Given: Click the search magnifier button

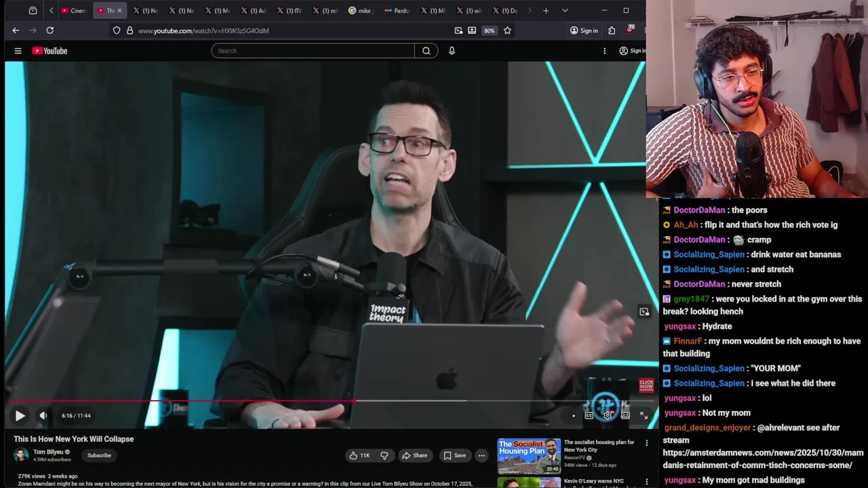Looking at the screenshot, I should point(426,51).
